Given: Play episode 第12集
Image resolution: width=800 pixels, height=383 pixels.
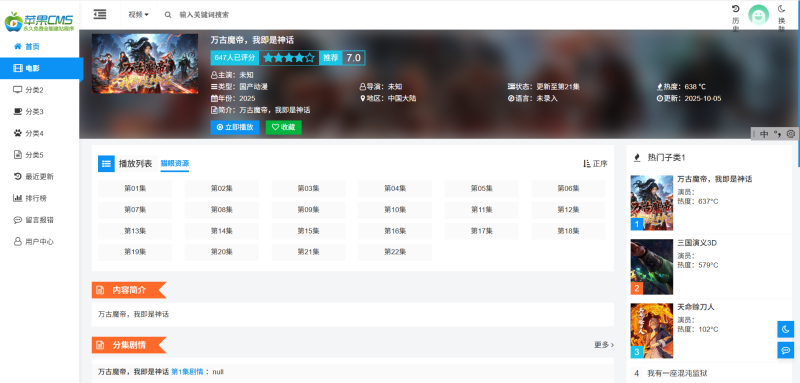Looking at the screenshot, I should [568, 210].
